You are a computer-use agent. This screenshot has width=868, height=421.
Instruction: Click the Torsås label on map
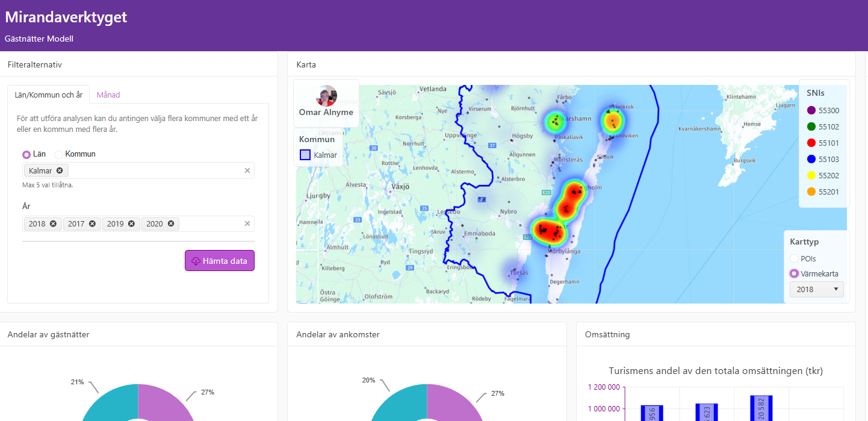pos(519,272)
